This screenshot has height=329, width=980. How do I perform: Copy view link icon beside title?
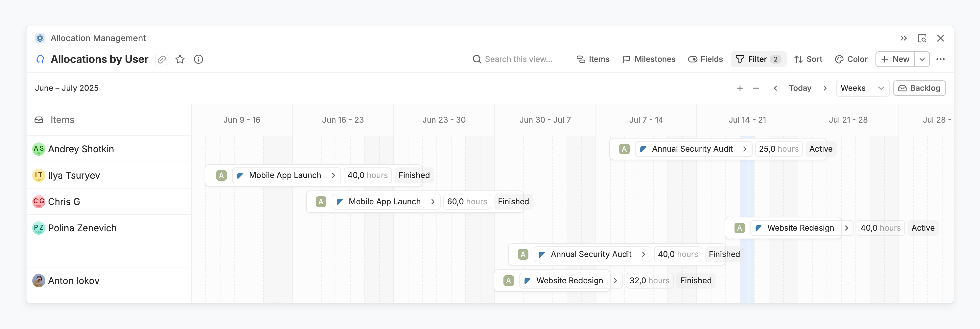(162, 59)
